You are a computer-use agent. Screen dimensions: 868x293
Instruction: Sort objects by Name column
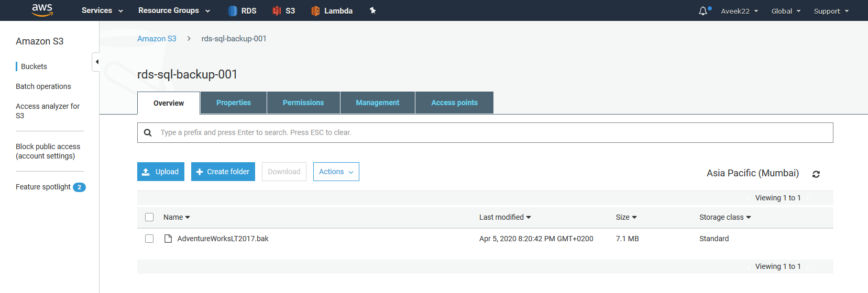click(x=177, y=217)
